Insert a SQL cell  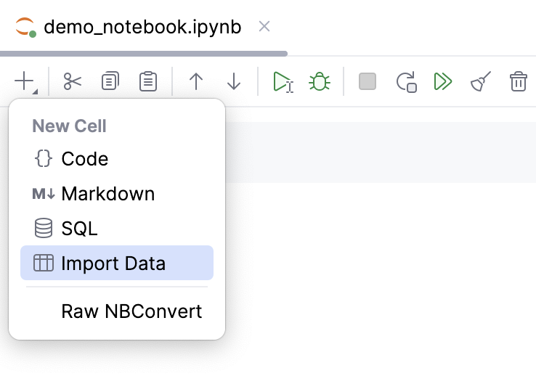[79, 229]
